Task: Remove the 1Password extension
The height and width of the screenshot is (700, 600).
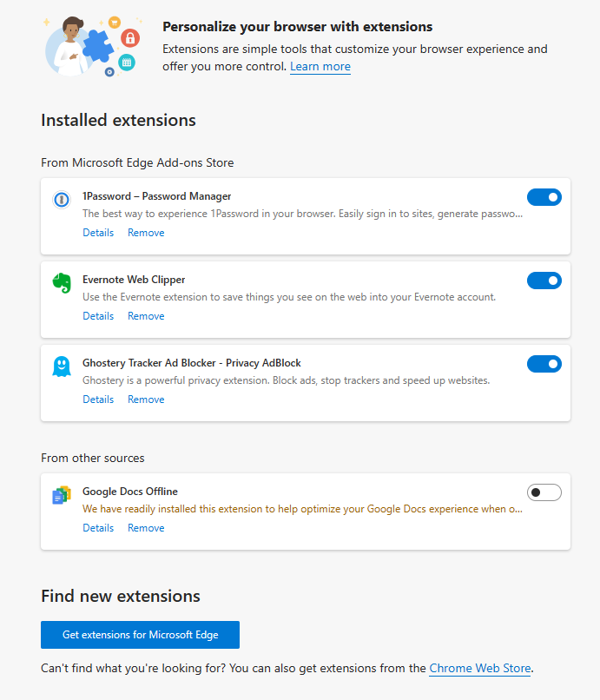Action: pyautogui.click(x=145, y=232)
